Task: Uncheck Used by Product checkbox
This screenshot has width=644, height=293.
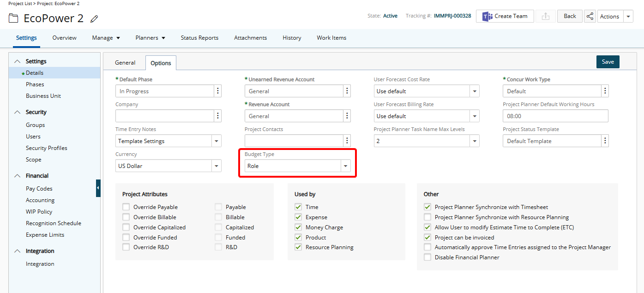Action: [x=298, y=238]
